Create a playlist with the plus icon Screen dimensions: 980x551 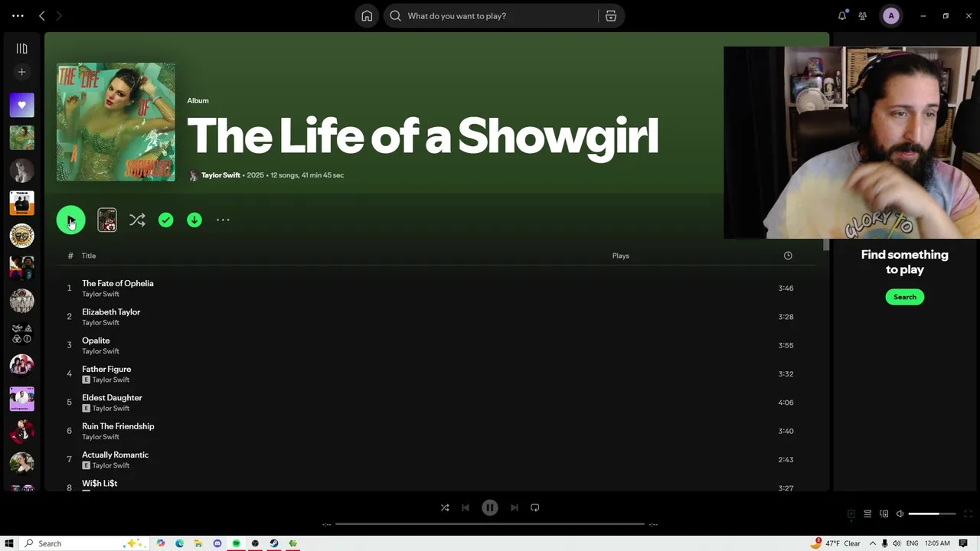21,72
